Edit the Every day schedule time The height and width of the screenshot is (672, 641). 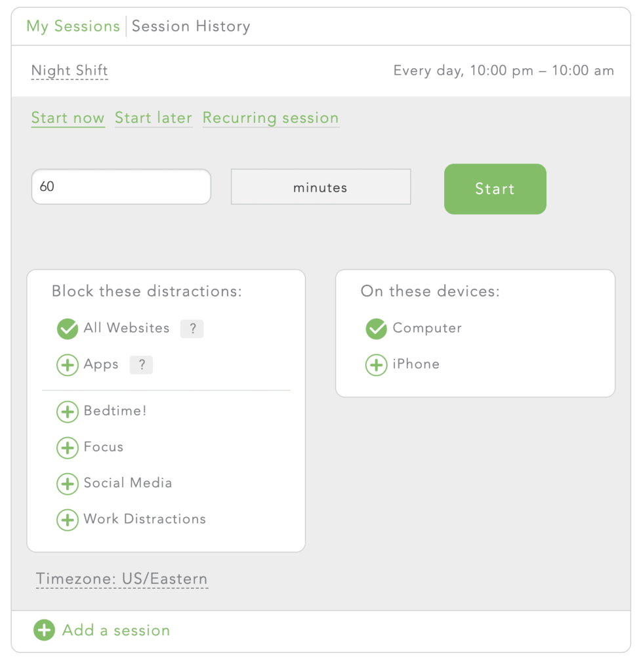click(503, 70)
